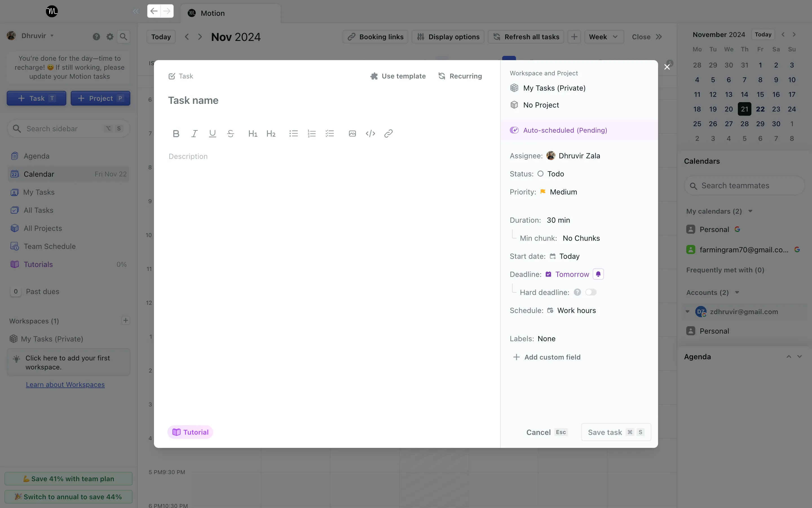
Task: Cancel the new task dialog
Action: click(547, 432)
